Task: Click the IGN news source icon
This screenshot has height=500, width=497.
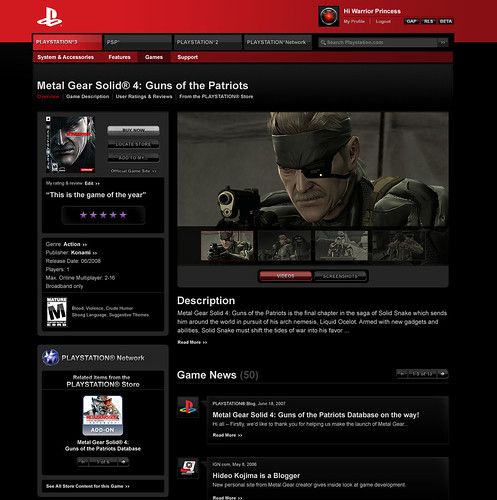Action: [x=188, y=468]
